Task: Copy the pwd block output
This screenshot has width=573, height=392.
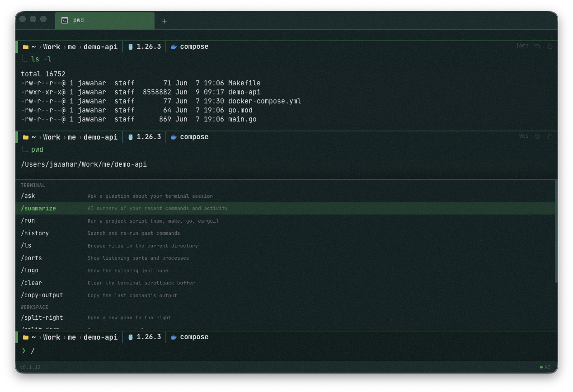Action: [x=550, y=136]
